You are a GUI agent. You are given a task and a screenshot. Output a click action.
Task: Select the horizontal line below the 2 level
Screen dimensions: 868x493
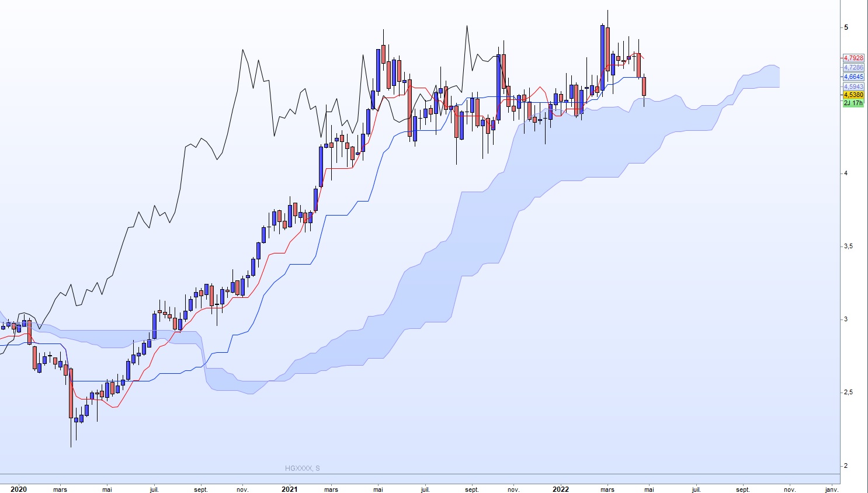420,474
